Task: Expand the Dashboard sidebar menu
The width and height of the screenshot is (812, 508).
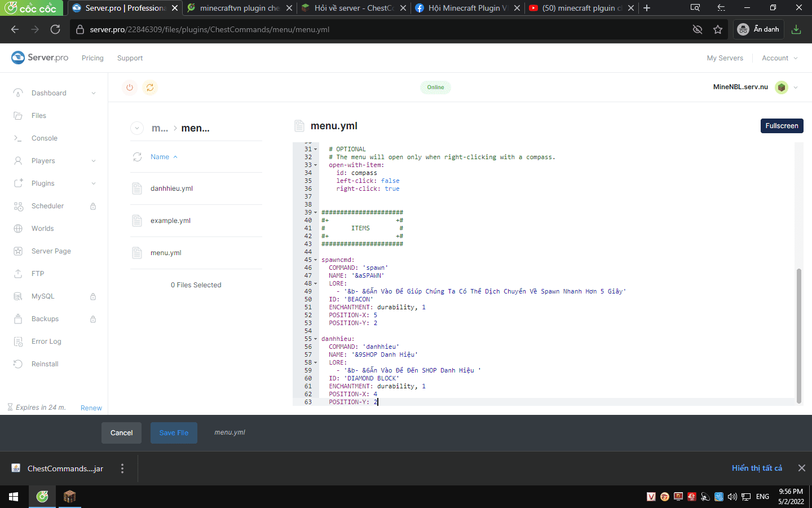Action: 94,93
